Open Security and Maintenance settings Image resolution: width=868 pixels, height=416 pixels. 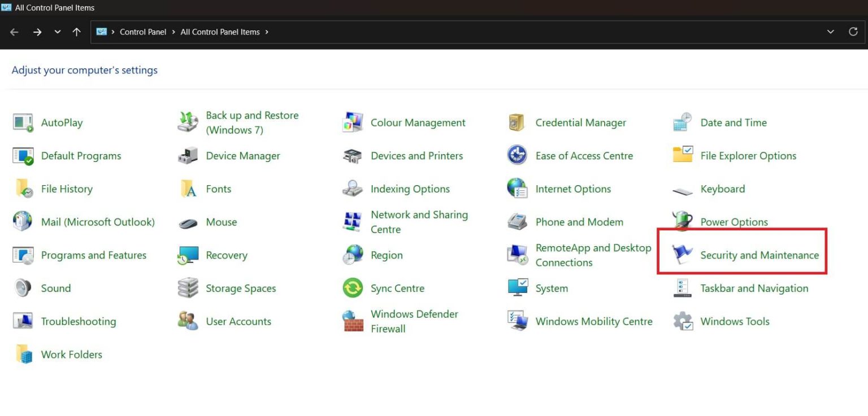(x=759, y=255)
